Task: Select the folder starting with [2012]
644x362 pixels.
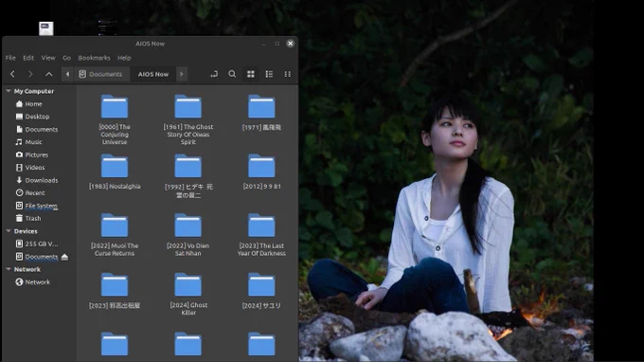Action: coord(261,172)
